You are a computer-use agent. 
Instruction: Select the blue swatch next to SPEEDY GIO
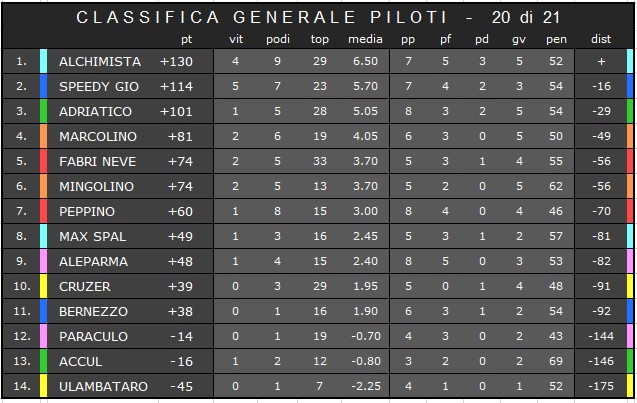43,87
